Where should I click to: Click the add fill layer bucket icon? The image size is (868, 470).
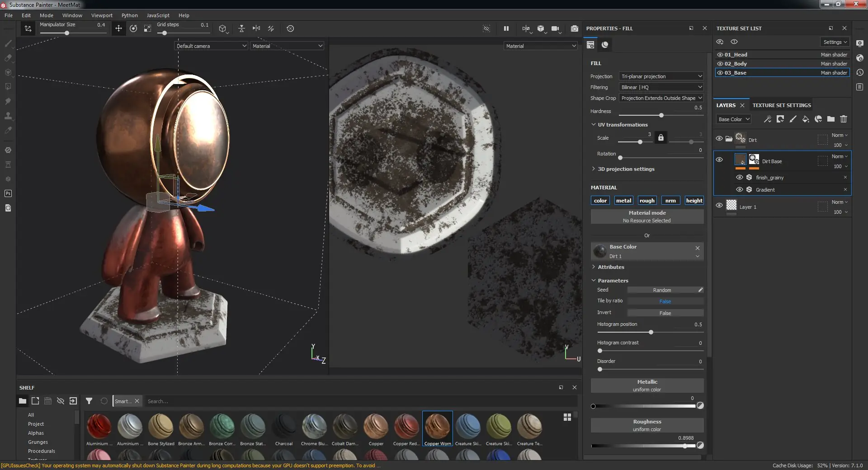click(x=806, y=119)
